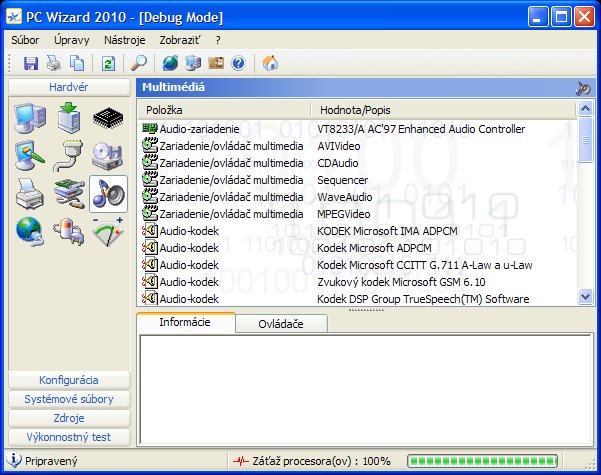
Task: Click the globe web toolbar icon
Action: (x=170, y=63)
